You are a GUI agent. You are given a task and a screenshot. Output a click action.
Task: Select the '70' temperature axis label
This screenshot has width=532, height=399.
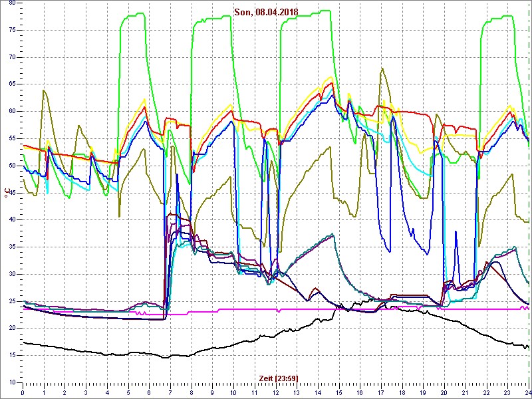pyautogui.click(x=11, y=57)
